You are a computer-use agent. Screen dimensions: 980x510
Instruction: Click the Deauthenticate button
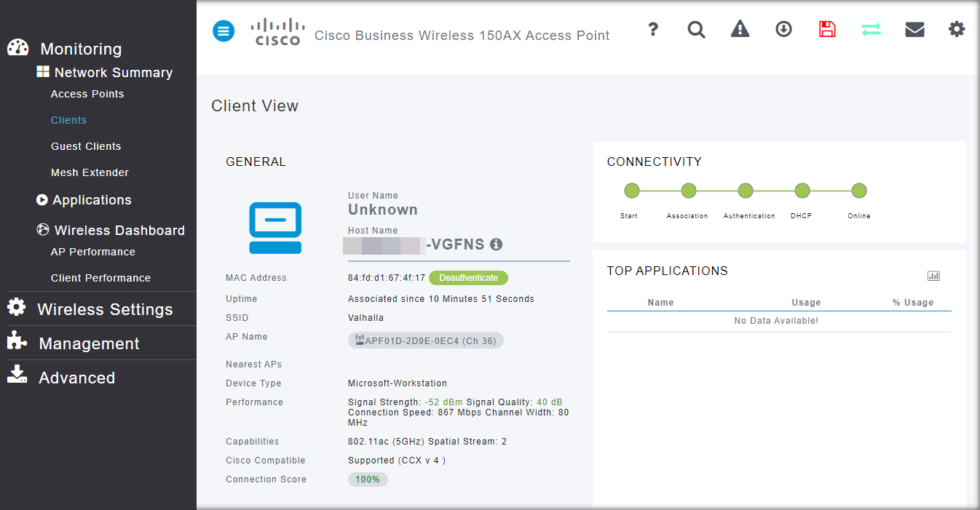pos(468,278)
